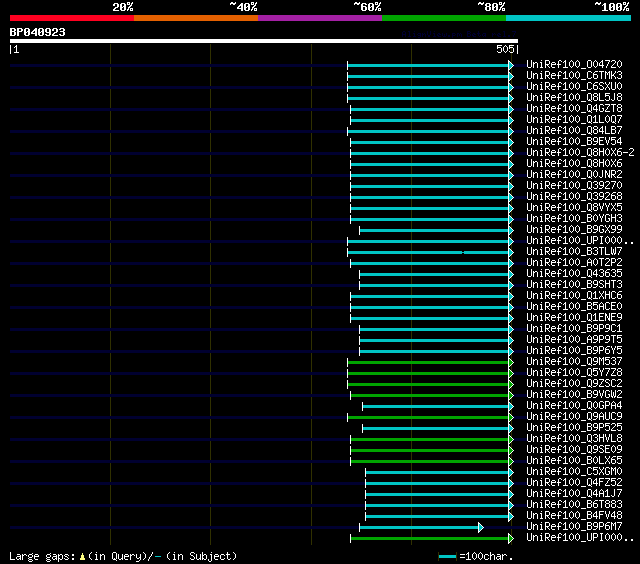Image resolution: width=640 pixels, height=564 pixels.
Task: Select the UniRef100_B9EV54 label
Action: click(574, 142)
